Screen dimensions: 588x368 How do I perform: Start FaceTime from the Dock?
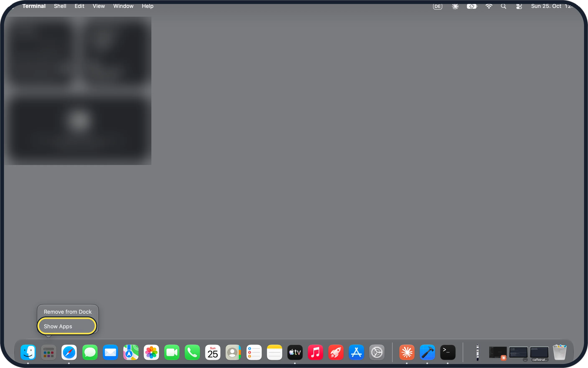[x=172, y=352]
